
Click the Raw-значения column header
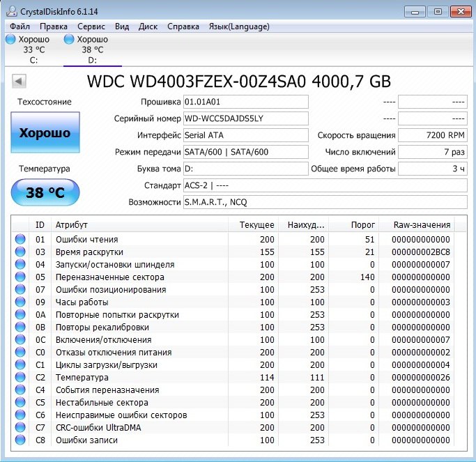click(422, 225)
